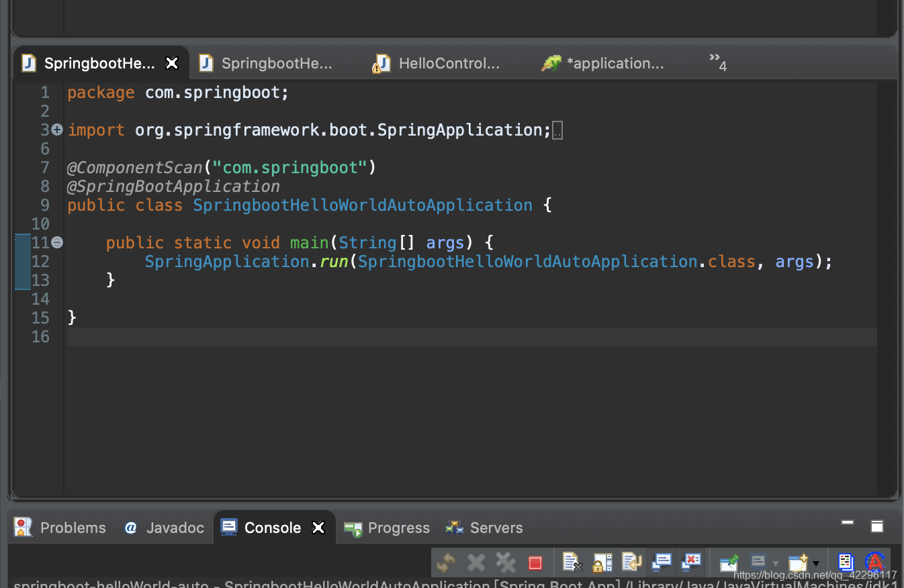904x588 pixels.
Task: Toggle Scroll Lock in Console
Action: 602,562
